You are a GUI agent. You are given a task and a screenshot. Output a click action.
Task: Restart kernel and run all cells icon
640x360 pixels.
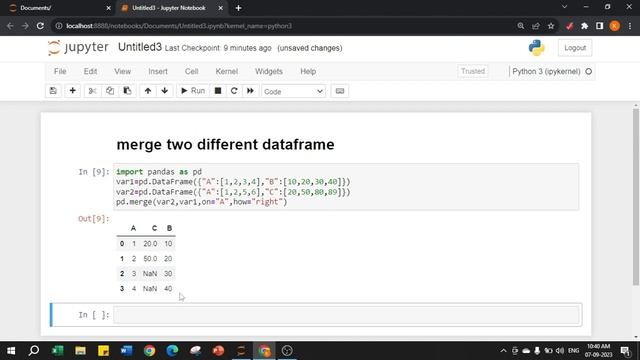pyautogui.click(x=250, y=91)
